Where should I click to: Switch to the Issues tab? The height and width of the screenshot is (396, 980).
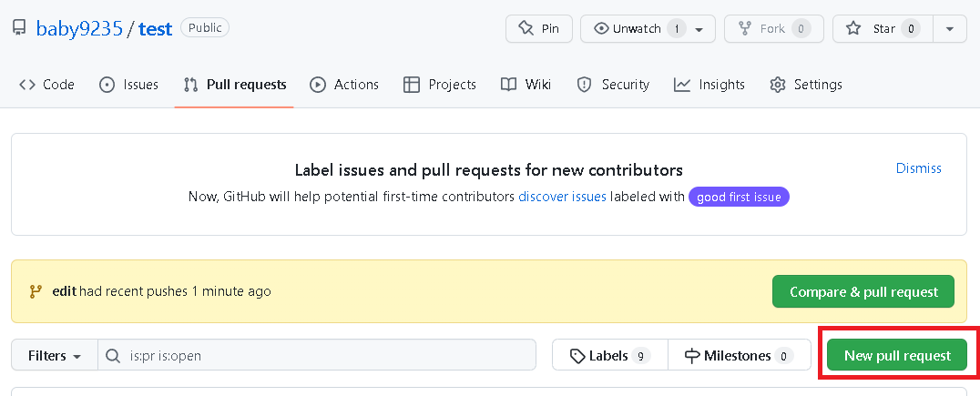[x=128, y=85]
